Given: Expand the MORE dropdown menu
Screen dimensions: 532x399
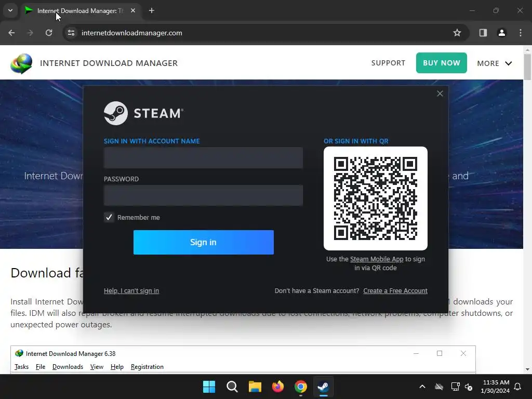Looking at the screenshot, I should (x=495, y=63).
